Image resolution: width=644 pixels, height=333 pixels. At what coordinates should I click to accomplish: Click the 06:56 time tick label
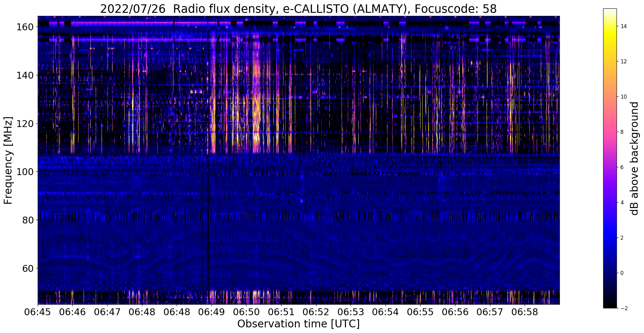coord(455,312)
